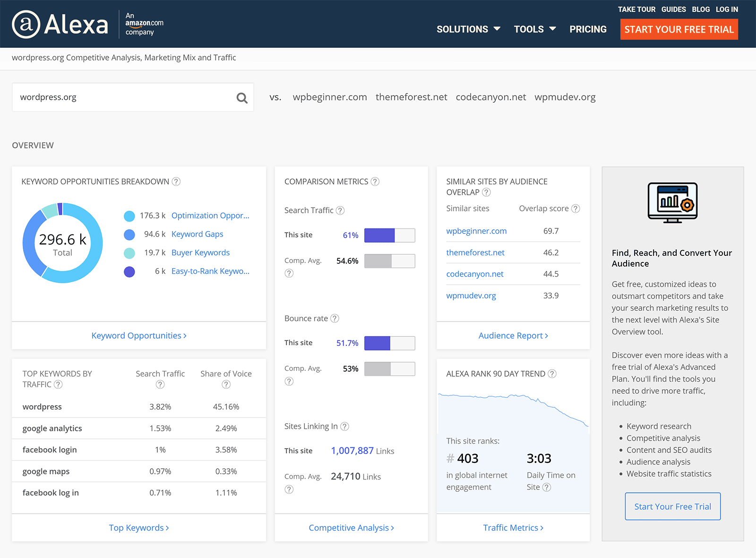The width and height of the screenshot is (756, 558).
Task: Click Log In
Action: [727, 9]
